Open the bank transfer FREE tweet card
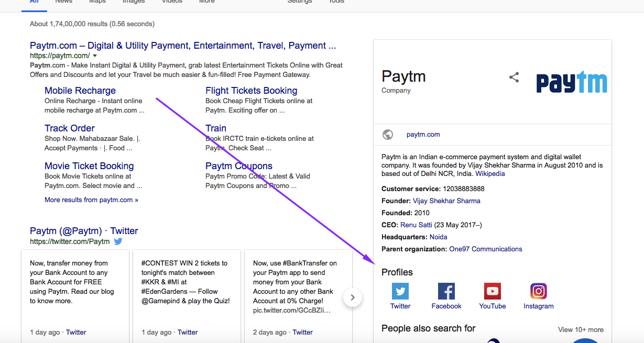The image size is (644, 343). [x=75, y=296]
